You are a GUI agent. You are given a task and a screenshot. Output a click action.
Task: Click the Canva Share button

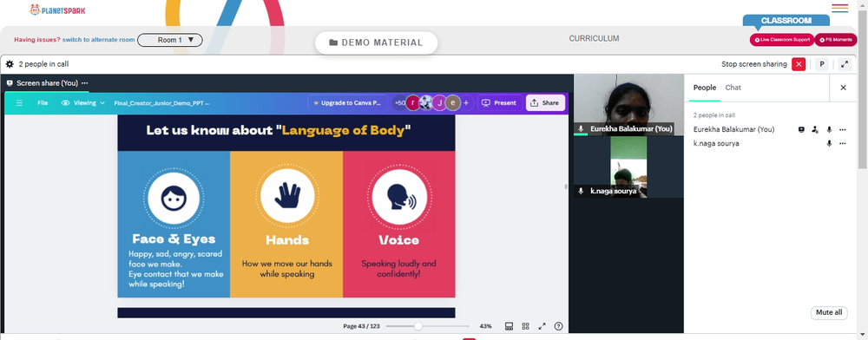[x=545, y=103]
